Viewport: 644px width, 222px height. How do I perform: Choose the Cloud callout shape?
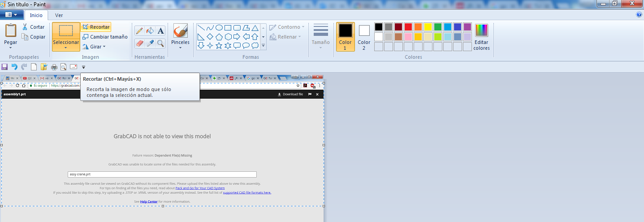255,46
